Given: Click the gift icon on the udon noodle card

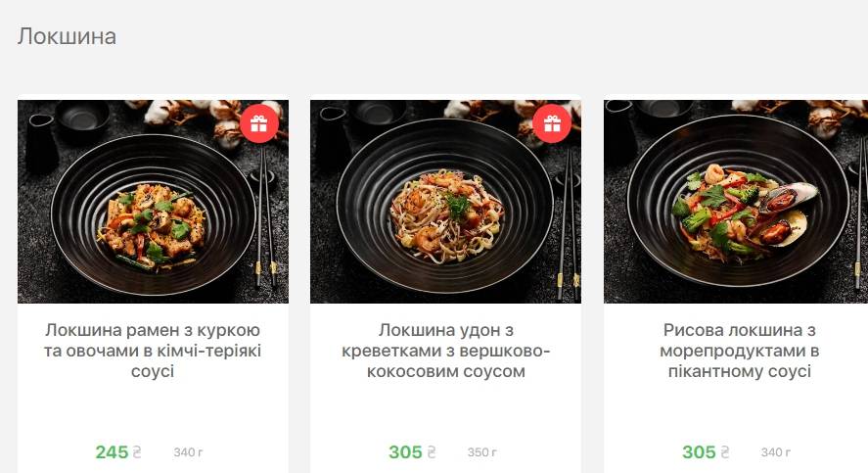Looking at the screenshot, I should [552, 123].
